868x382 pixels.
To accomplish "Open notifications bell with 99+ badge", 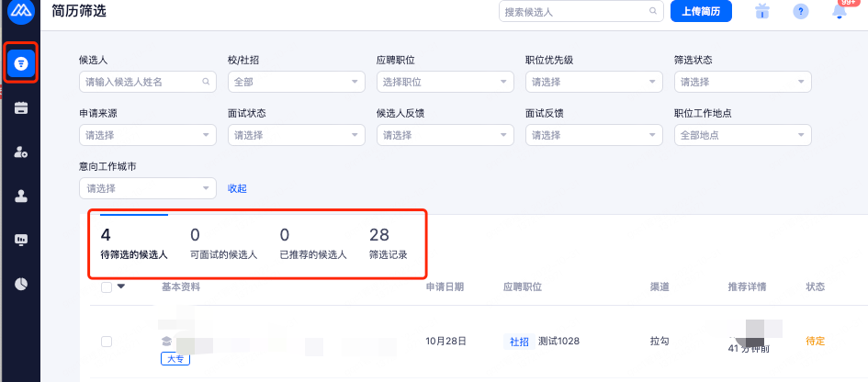I will coord(839,12).
